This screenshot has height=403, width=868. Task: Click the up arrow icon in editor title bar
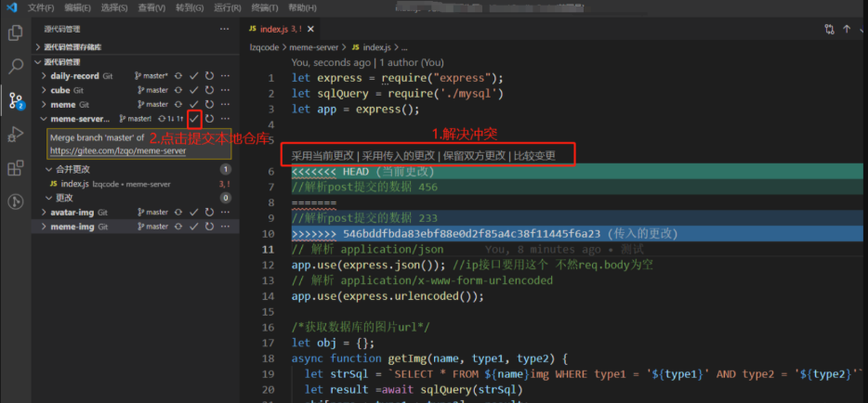tap(847, 30)
